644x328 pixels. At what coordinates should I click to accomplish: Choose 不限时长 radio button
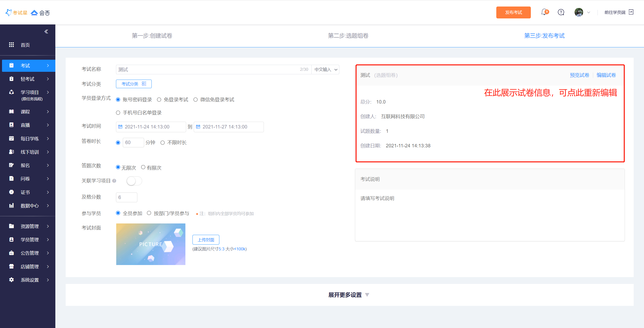click(163, 143)
